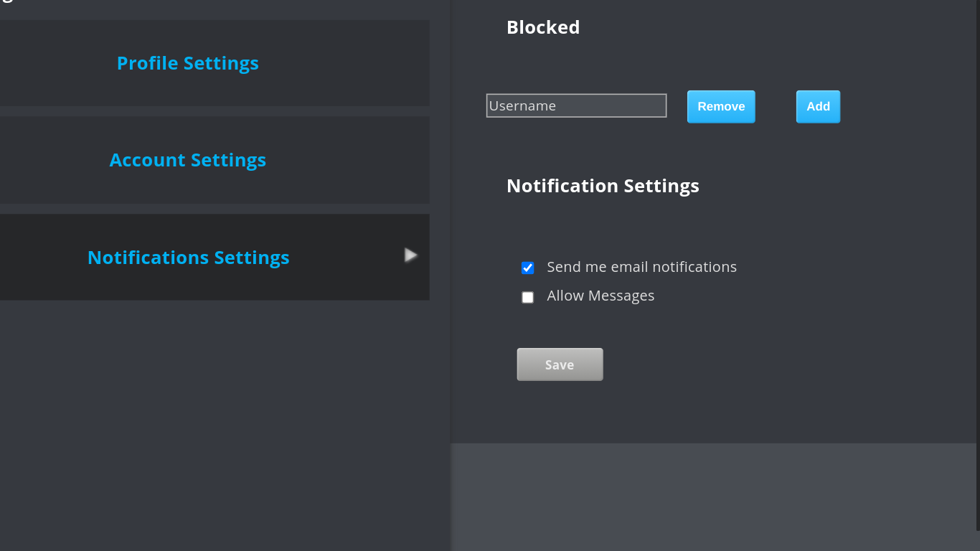Click the Allow Messages label text
Screen dimensions: 980x551
[600, 296]
